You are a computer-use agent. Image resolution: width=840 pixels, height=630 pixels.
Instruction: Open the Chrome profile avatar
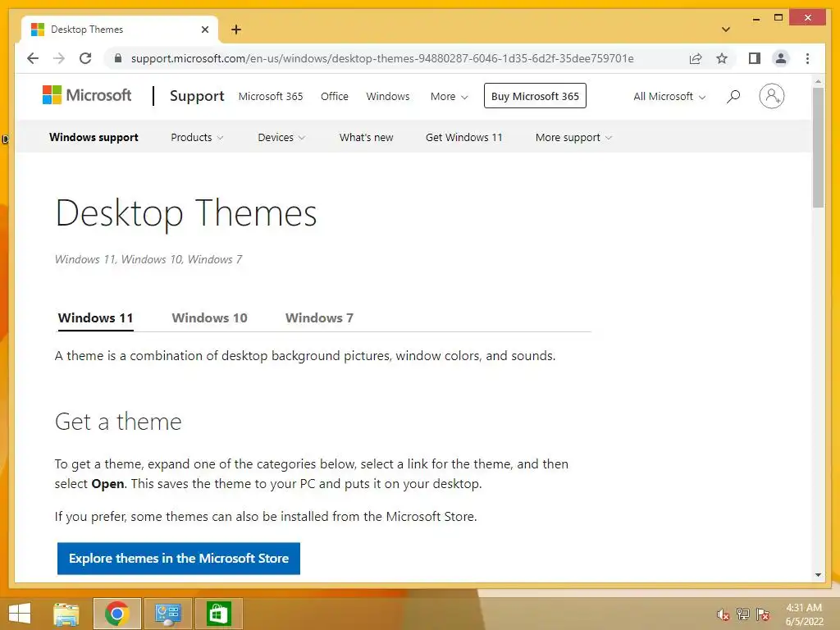(x=781, y=58)
